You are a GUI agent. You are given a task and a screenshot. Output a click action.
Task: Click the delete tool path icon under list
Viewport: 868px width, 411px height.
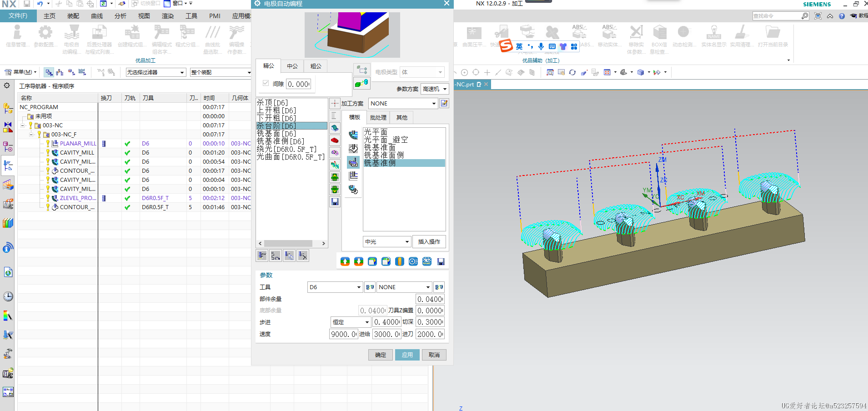pos(303,256)
